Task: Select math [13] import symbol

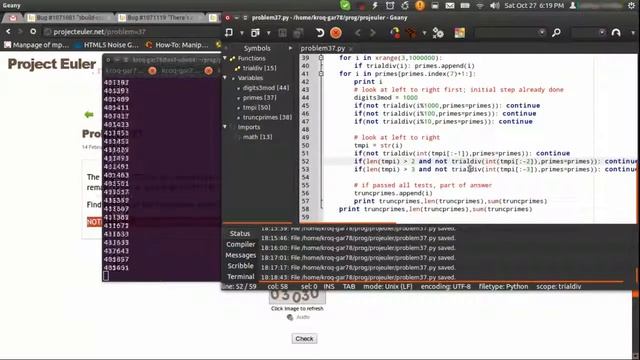Action: (x=257, y=137)
